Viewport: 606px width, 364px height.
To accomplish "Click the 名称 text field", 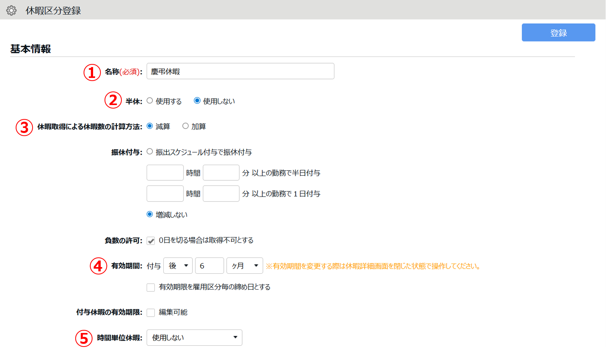I will (240, 71).
